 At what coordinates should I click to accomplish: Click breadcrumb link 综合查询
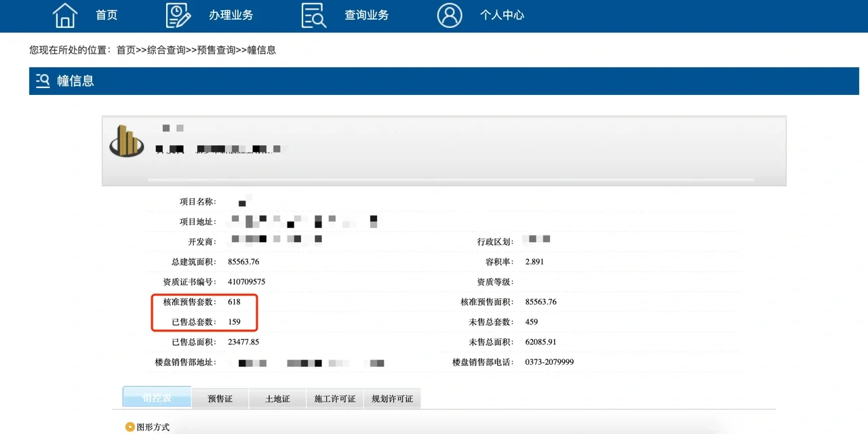[167, 50]
